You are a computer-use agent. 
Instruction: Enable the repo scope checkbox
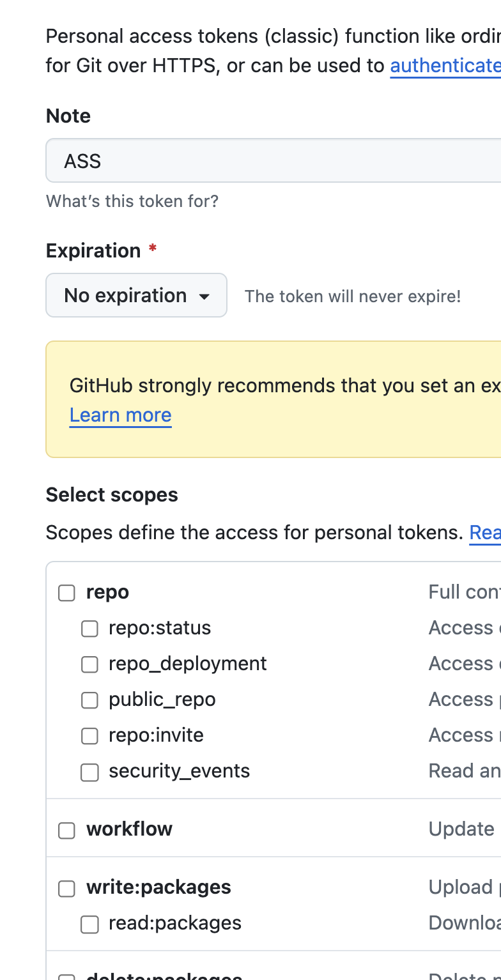[x=66, y=593]
